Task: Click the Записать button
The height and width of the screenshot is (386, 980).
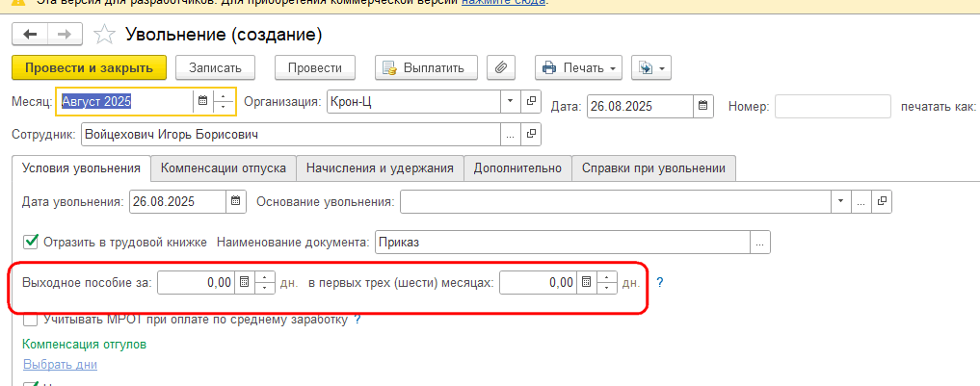Action: (215, 68)
